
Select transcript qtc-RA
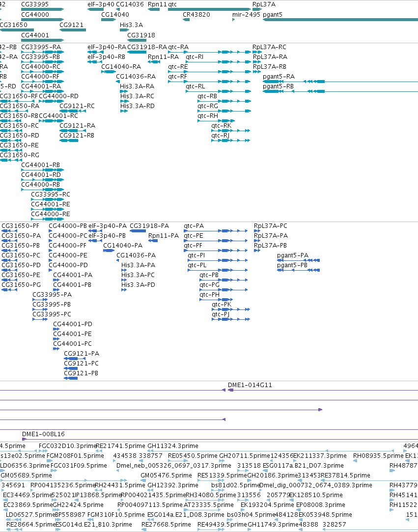178,47
